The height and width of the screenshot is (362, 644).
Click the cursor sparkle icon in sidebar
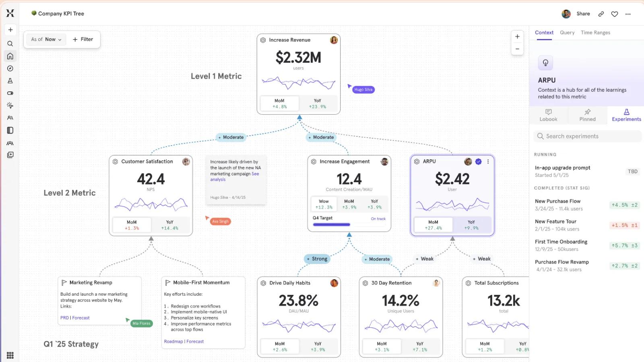(10, 105)
